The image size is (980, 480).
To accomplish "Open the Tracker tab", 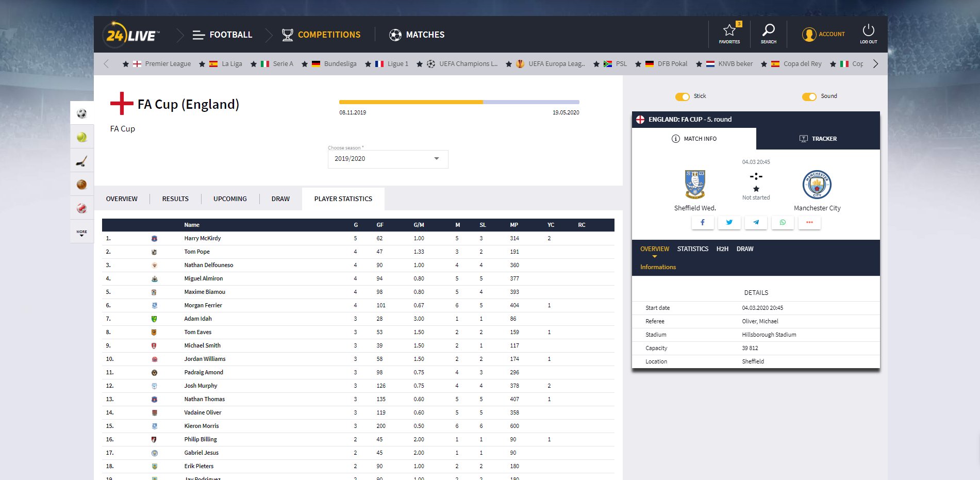I will coord(818,139).
